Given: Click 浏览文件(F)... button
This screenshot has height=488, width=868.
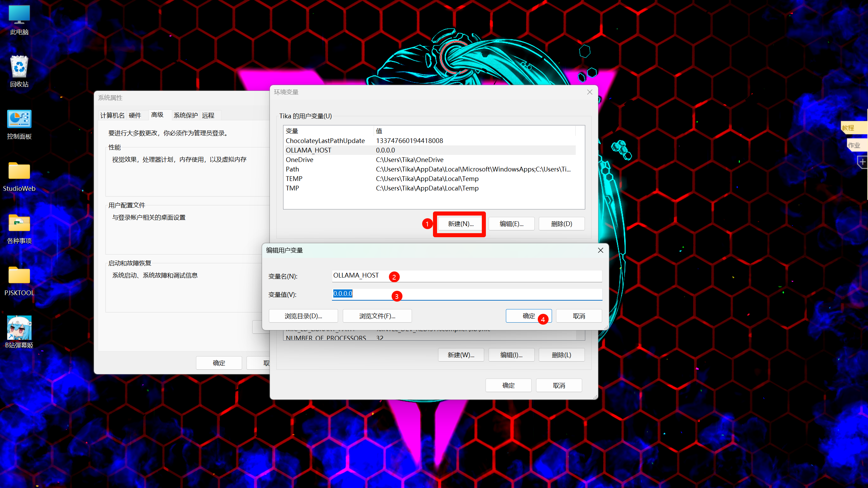Looking at the screenshot, I should (x=377, y=316).
